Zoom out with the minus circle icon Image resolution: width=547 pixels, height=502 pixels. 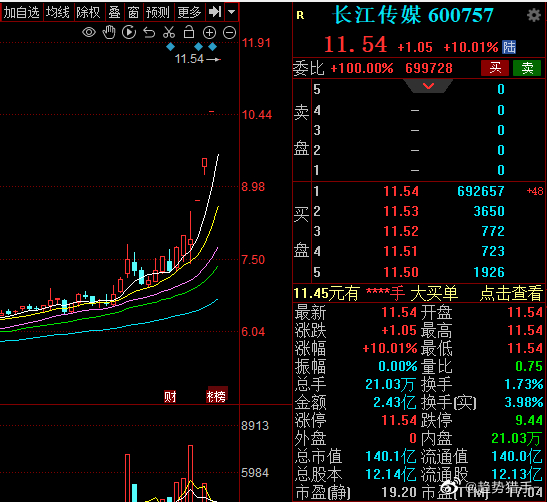pyautogui.click(x=230, y=33)
